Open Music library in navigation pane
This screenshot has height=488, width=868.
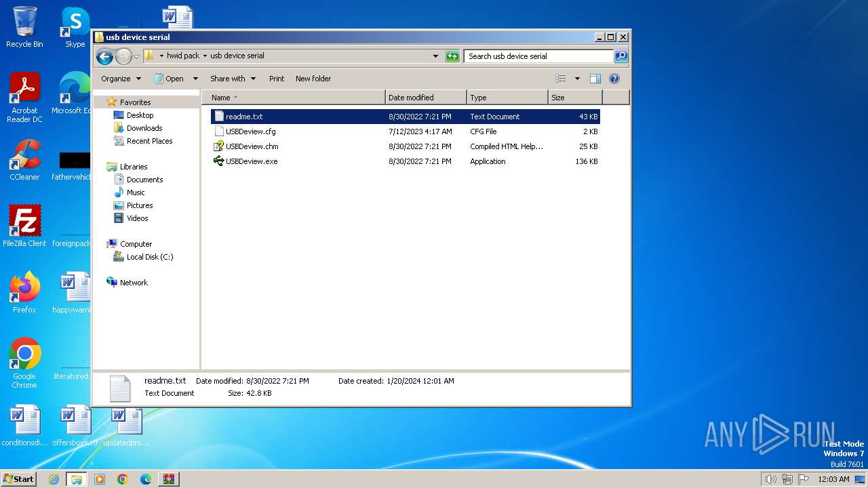[x=136, y=192]
